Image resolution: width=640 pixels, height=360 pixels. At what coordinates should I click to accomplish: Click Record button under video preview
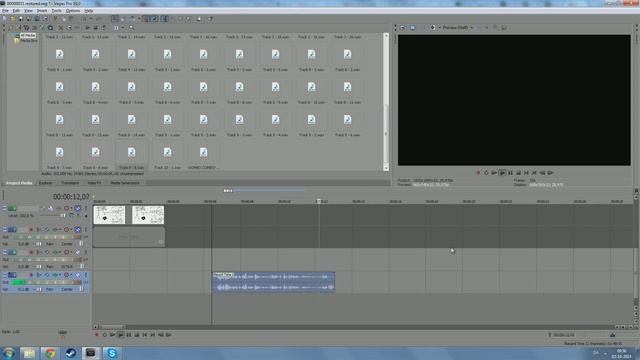pyautogui.click(x=478, y=173)
